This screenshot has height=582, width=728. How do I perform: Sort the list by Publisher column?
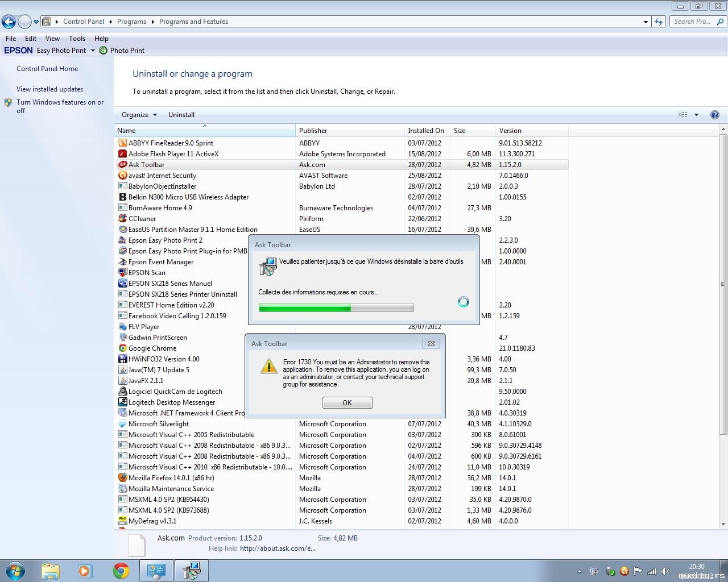[313, 131]
